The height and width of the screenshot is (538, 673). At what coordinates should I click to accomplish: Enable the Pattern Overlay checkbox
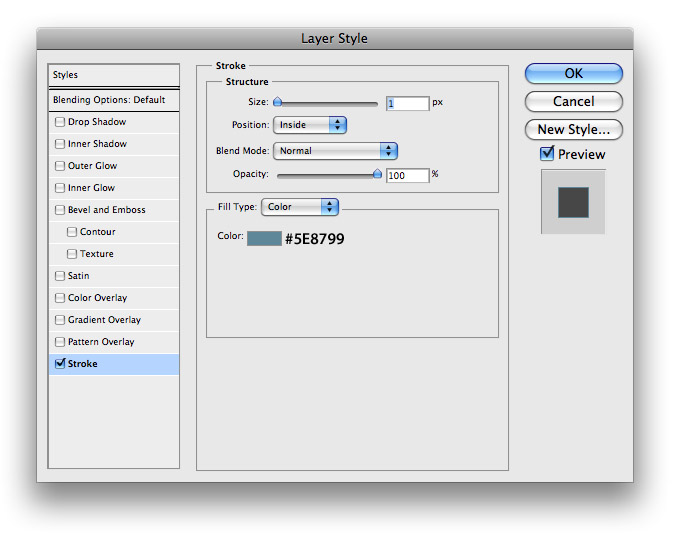click(x=60, y=342)
